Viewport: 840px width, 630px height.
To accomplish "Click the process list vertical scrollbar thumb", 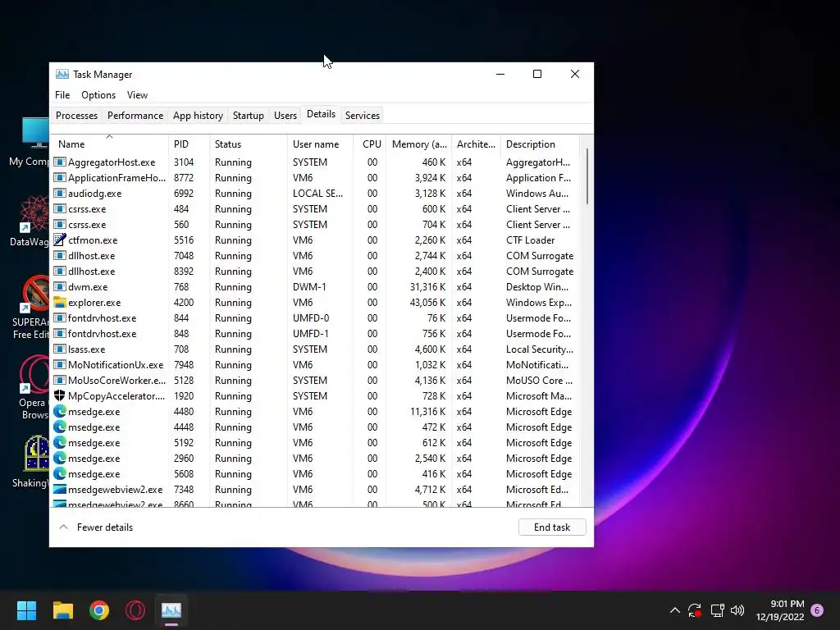I will coord(587,177).
